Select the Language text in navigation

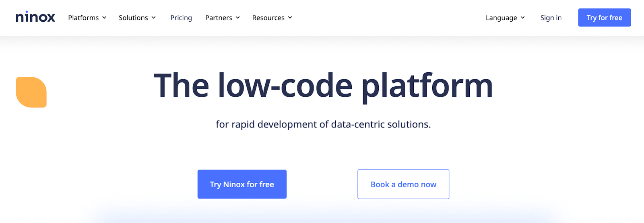(x=501, y=18)
